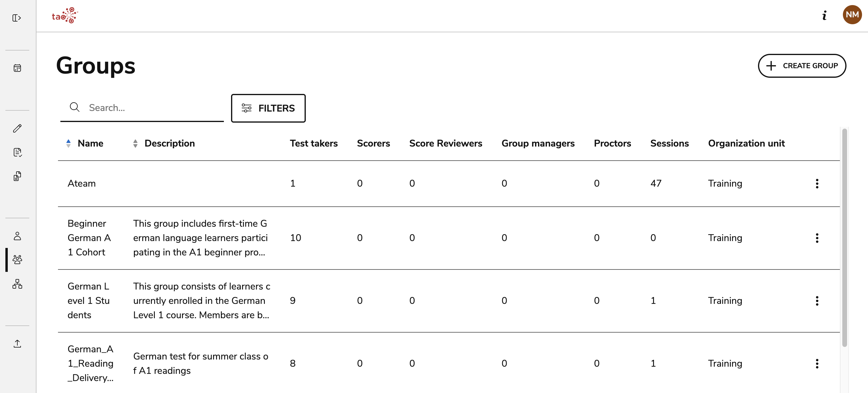Open the test results clipboard icon
The width and height of the screenshot is (868, 393).
tap(17, 152)
